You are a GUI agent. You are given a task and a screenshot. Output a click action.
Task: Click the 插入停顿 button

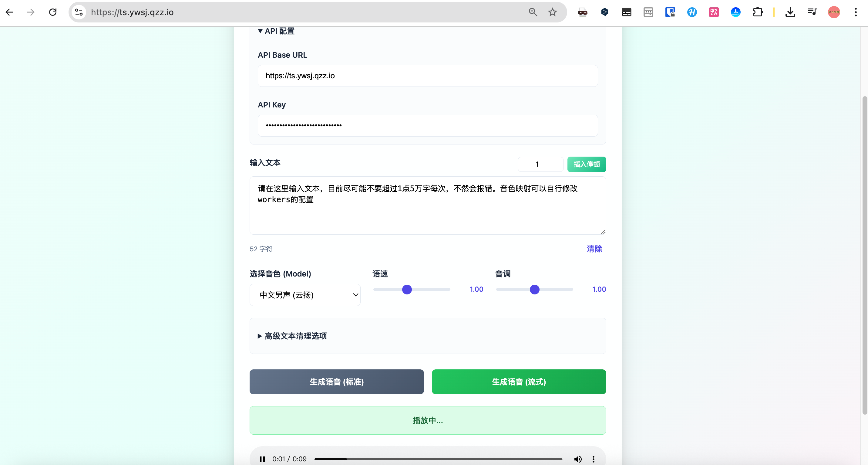tap(586, 164)
